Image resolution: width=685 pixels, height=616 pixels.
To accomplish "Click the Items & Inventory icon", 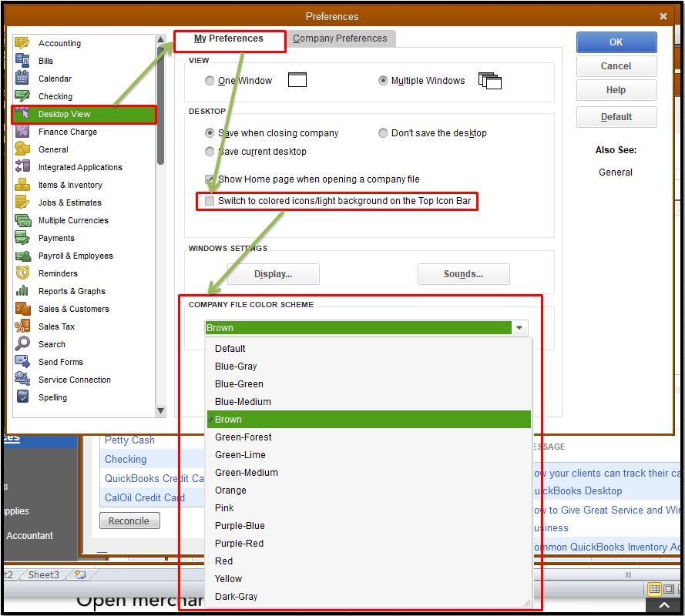I will tap(22, 184).
